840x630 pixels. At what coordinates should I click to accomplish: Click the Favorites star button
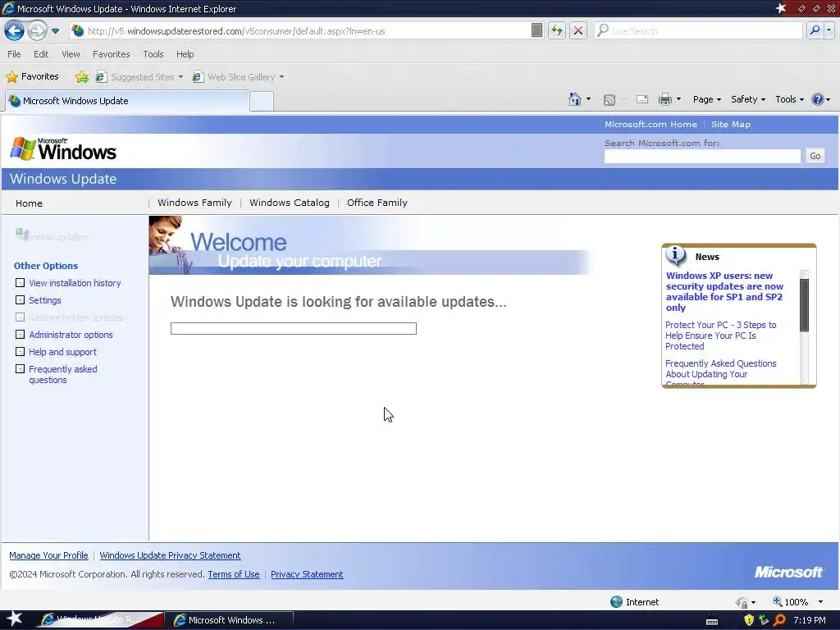click(x=32, y=76)
